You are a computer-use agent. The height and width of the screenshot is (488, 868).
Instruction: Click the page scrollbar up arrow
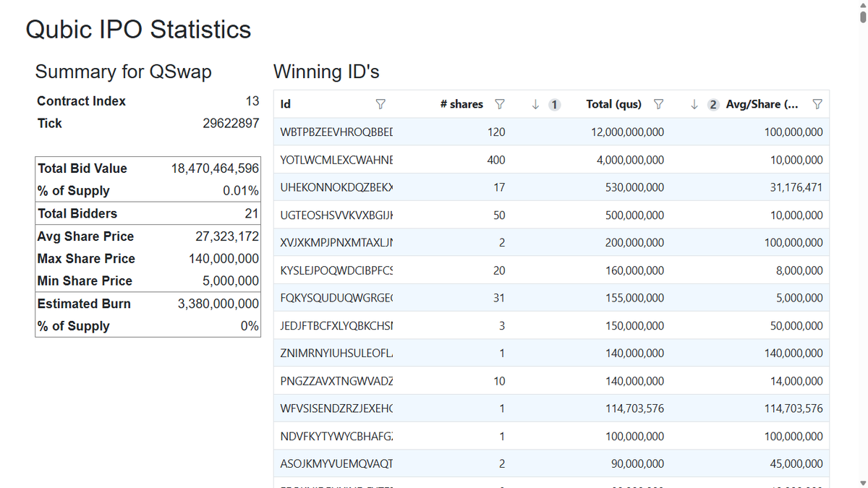pyautogui.click(x=862, y=5)
